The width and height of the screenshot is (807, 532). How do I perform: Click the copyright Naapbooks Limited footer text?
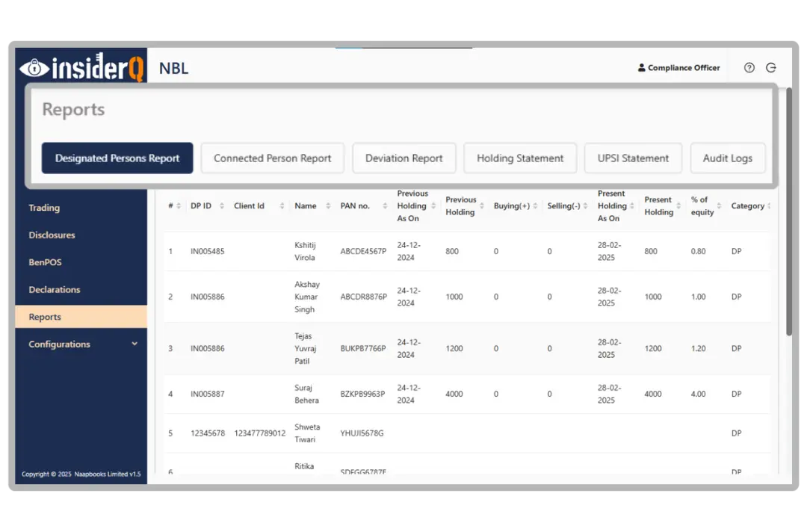(x=81, y=474)
